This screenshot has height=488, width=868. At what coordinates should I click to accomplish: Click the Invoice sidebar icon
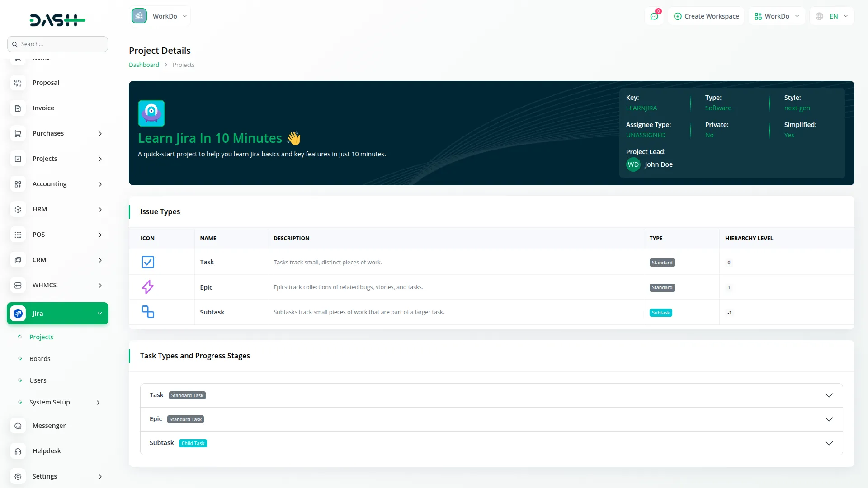click(x=18, y=108)
